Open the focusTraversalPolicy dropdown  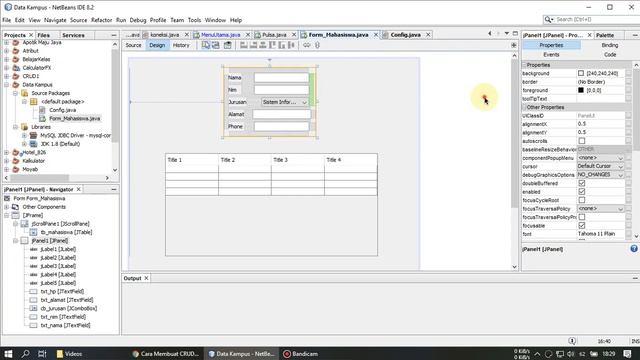point(620,209)
